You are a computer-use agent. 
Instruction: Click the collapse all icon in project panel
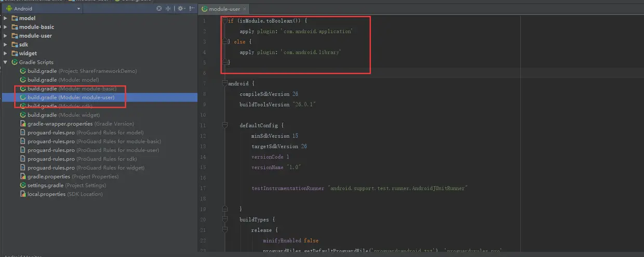pyautogui.click(x=168, y=9)
